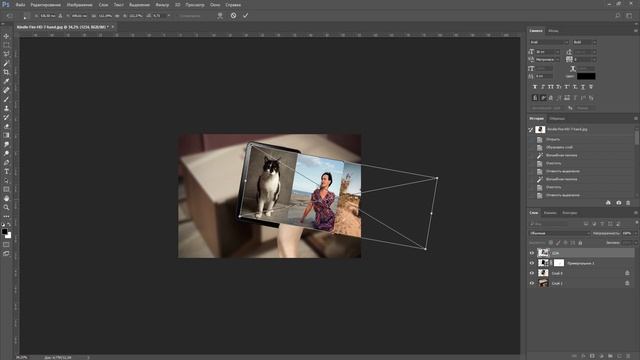The width and height of the screenshot is (640, 360).
Task: Toggle layer filtering switch
Action: pyautogui.click(x=636, y=223)
